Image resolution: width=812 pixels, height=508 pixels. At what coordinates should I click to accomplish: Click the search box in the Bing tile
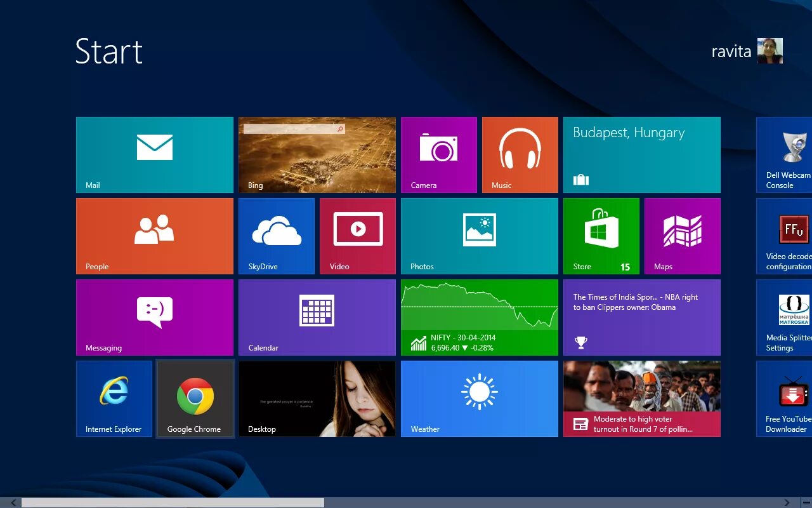pos(294,129)
